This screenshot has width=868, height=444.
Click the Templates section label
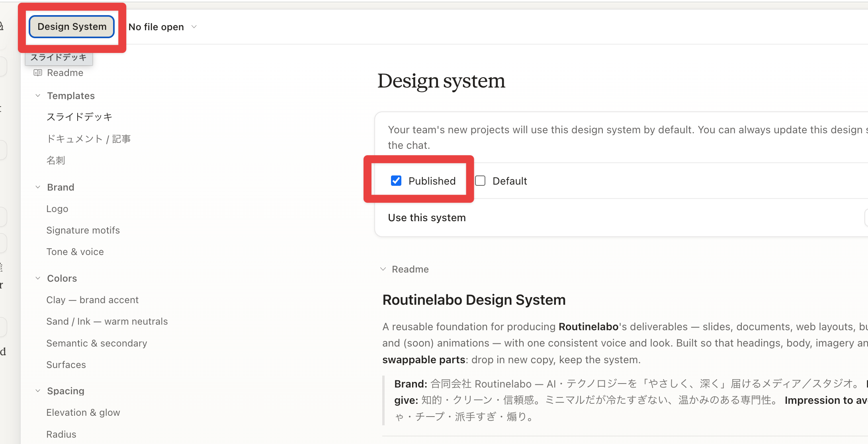coord(71,96)
